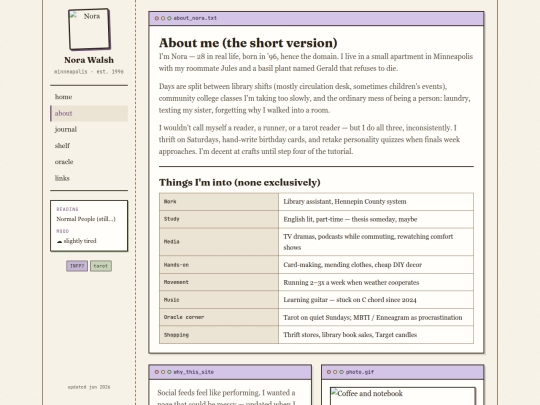Click 'Normal People (still...)' reading text
The width and height of the screenshot is (540, 405).
(86, 219)
